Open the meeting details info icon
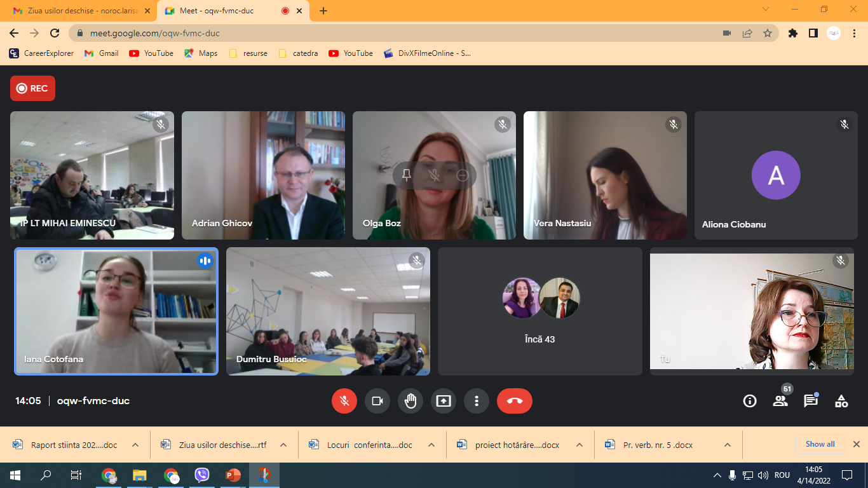The height and width of the screenshot is (488, 868). click(x=750, y=401)
